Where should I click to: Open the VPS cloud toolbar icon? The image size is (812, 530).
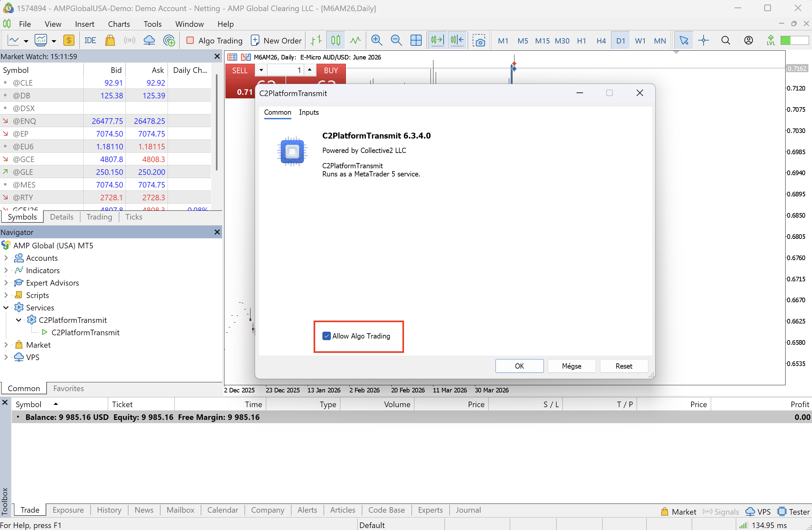(149, 41)
